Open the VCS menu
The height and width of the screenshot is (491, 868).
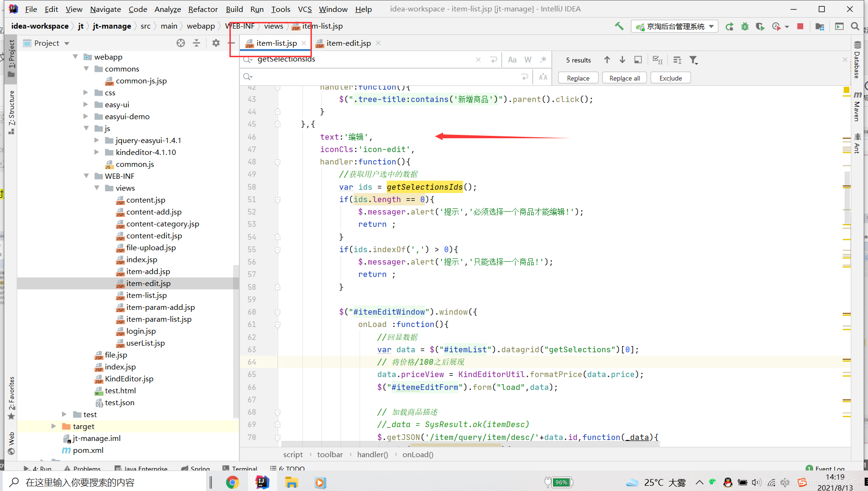(x=305, y=9)
